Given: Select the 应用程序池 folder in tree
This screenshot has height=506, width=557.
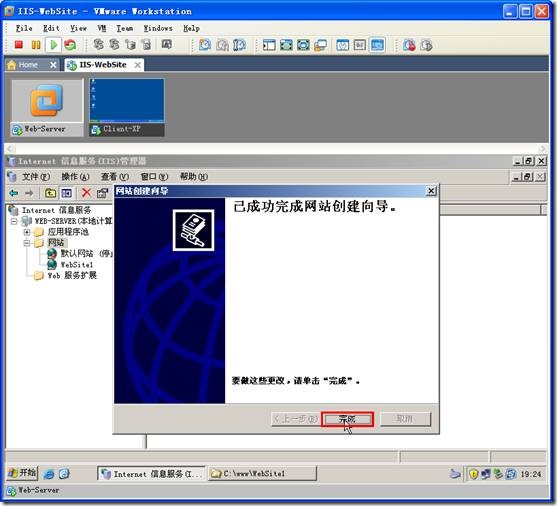Looking at the screenshot, I should coord(67,232).
